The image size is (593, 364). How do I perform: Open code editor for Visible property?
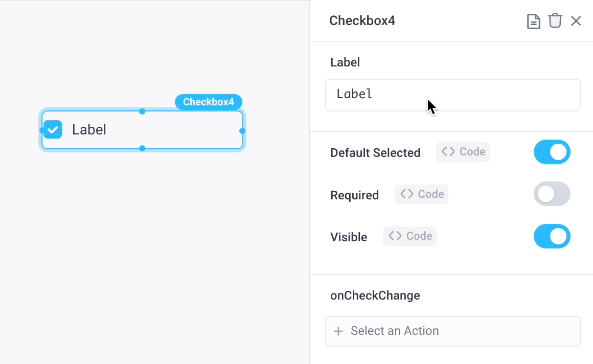pos(409,236)
